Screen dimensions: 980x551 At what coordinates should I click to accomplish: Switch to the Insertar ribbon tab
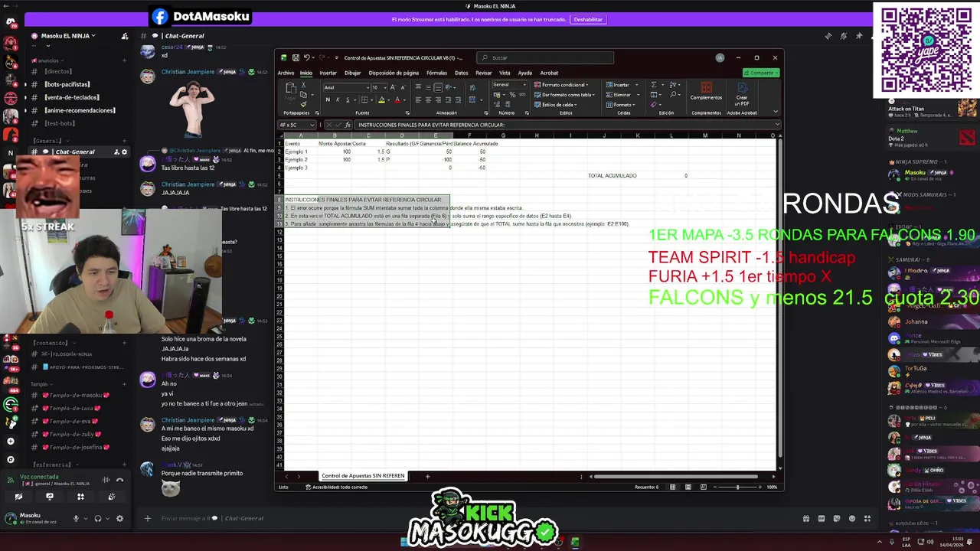(328, 73)
